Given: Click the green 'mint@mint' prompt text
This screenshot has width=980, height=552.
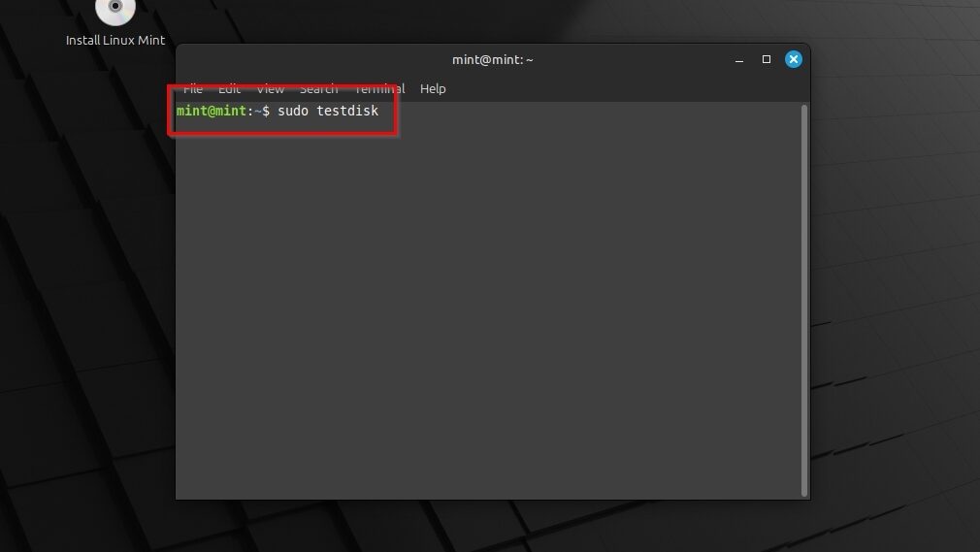Looking at the screenshot, I should pos(212,112).
